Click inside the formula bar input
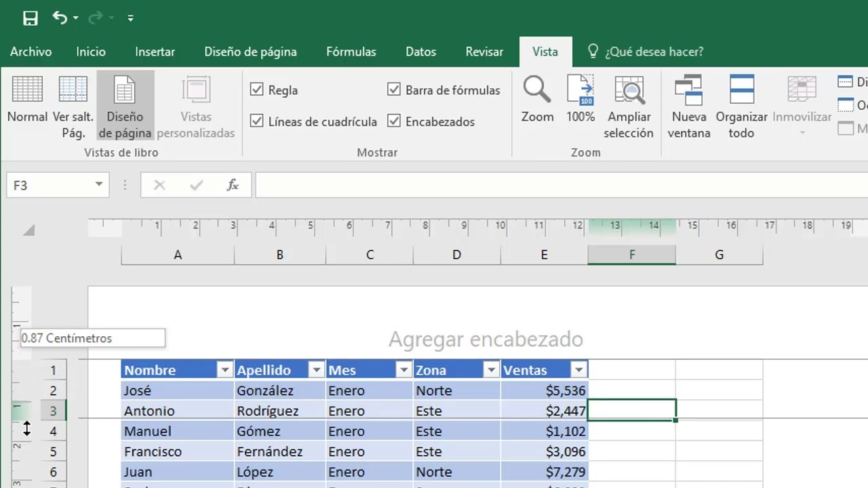Screen dimensions: 868x488 tap(561, 185)
